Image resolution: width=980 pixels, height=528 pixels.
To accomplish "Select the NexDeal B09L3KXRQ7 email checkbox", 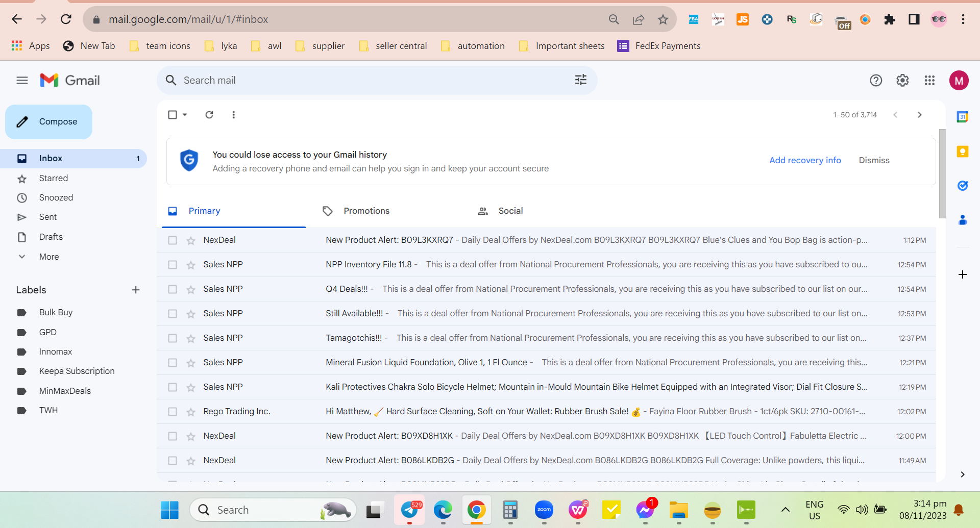I will pos(173,240).
